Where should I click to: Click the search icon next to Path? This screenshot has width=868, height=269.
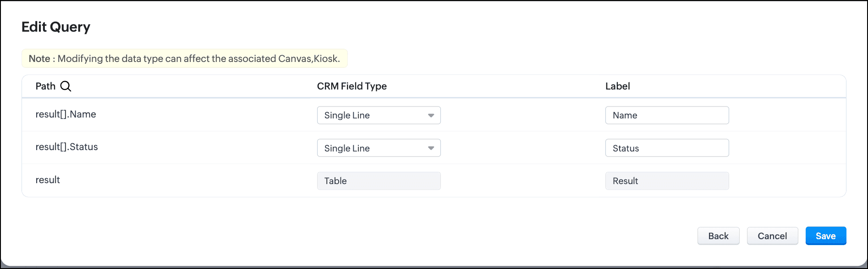tap(66, 86)
